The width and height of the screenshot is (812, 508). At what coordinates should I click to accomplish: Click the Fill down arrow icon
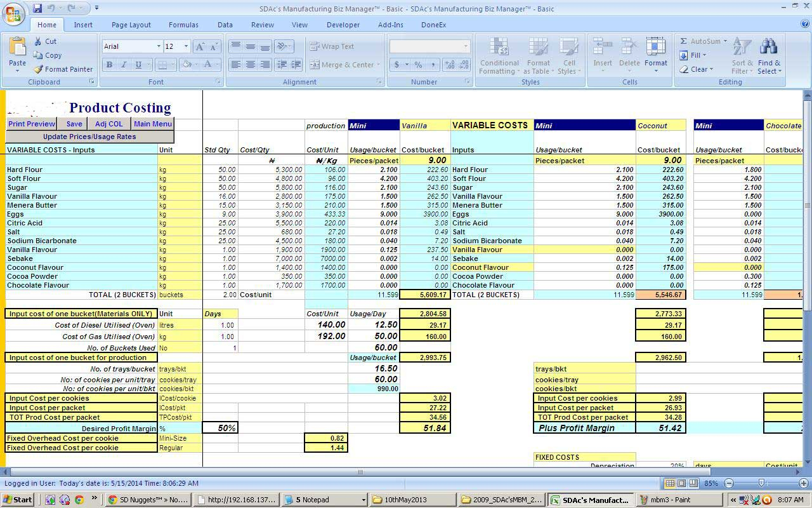click(x=684, y=55)
